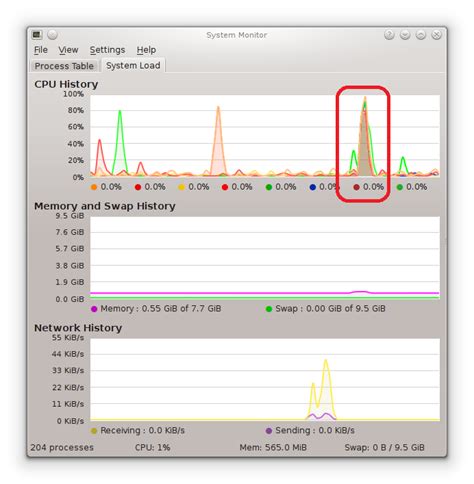Click the first orange CPU legend dot

94,187
